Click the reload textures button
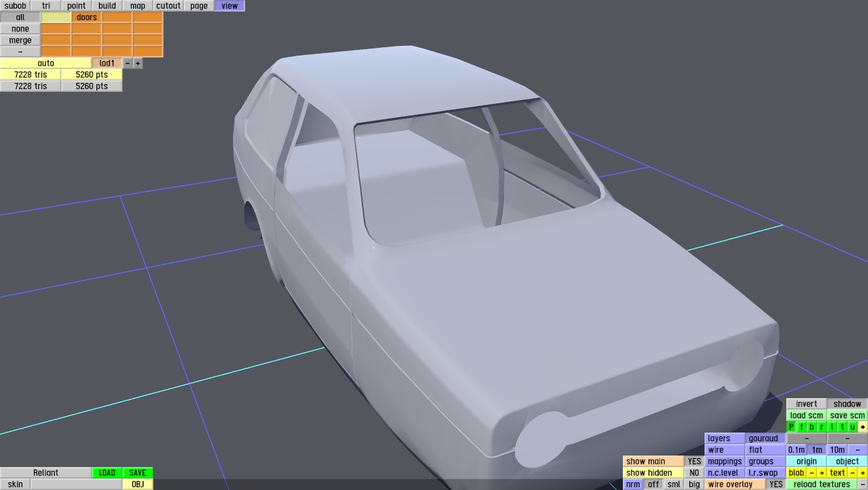868x490 pixels. click(822, 484)
